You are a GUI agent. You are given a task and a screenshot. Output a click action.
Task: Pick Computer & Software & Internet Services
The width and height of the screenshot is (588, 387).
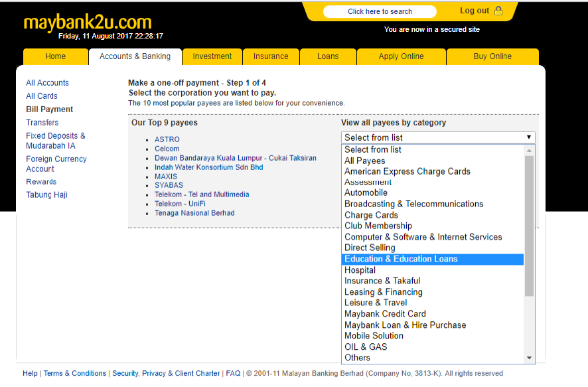click(x=433, y=237)
